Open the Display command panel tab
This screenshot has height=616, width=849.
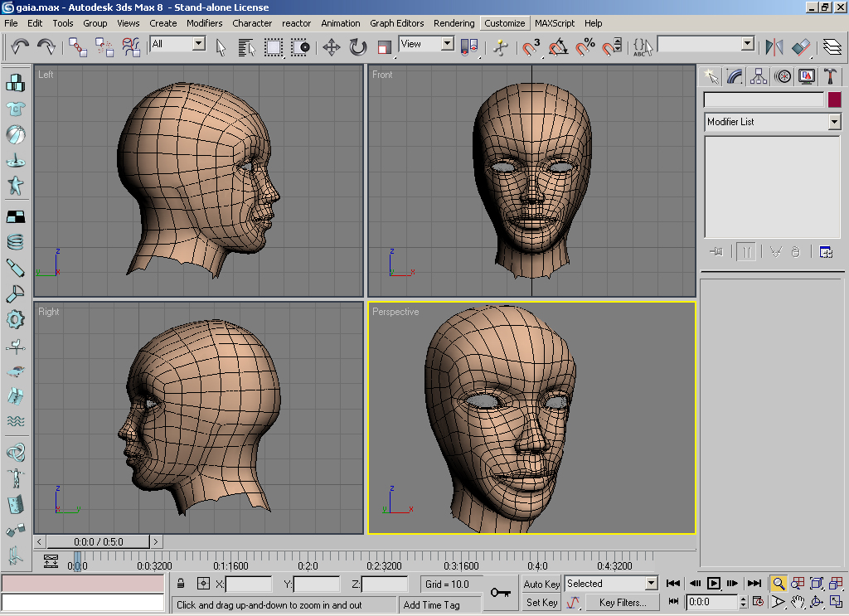click(x=807, y=76)
